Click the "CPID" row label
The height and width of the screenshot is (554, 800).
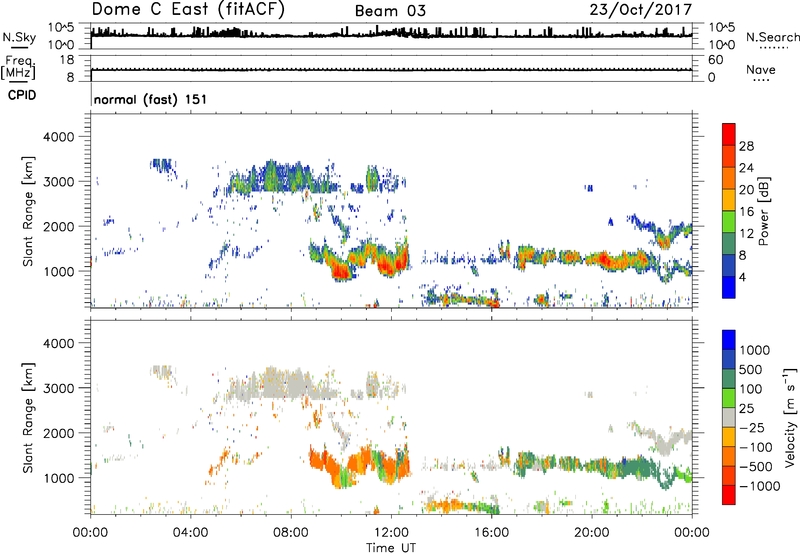pos(22,95)
